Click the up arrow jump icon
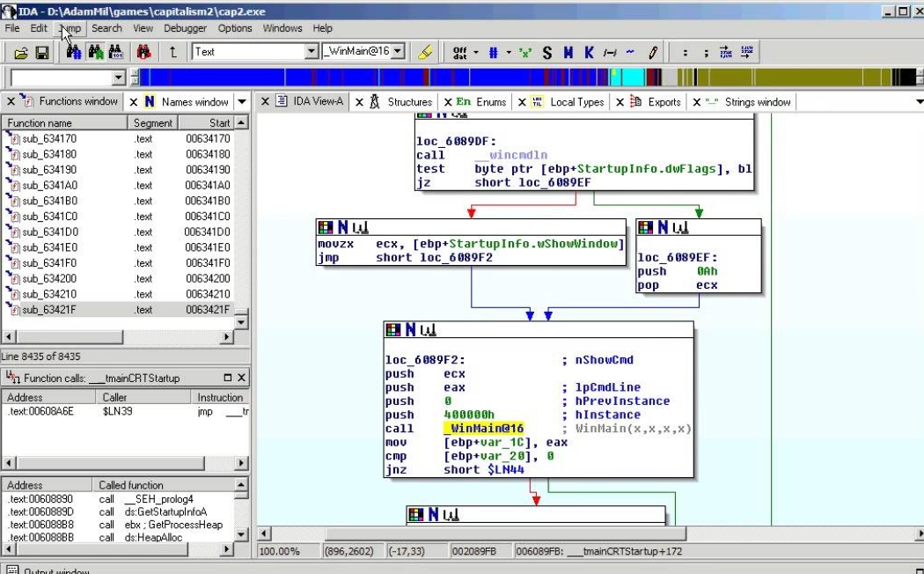This screenshot has height=574, width=924. [172, 53]
